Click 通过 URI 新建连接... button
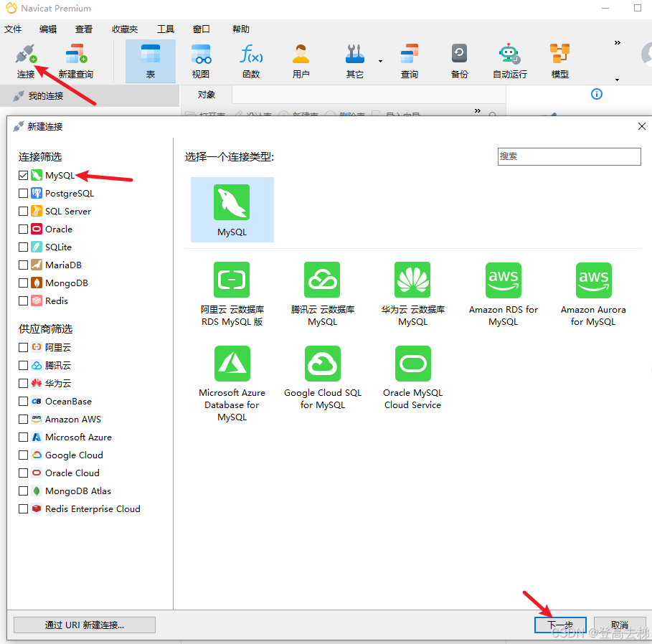The image size is (652, 644). point(85,625)
